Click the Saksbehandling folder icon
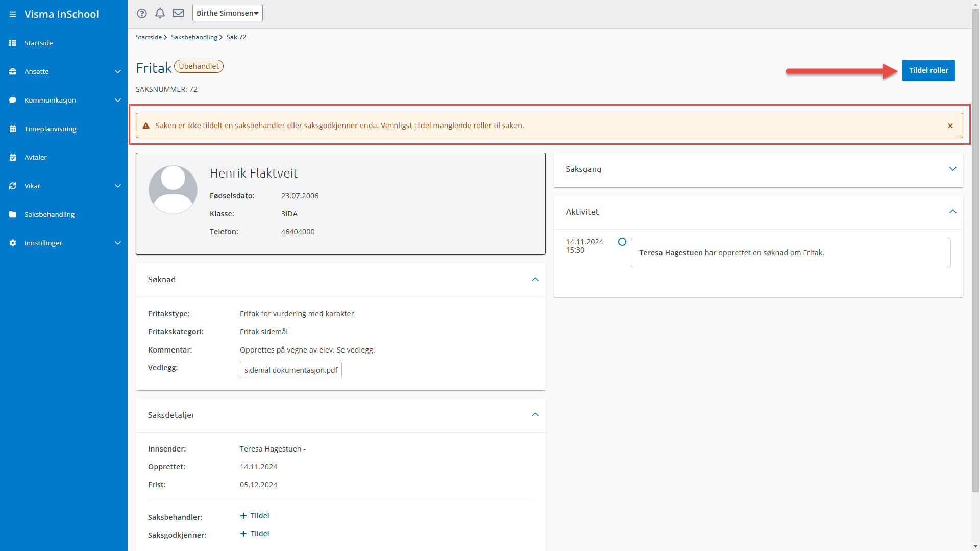 [13, 214]
